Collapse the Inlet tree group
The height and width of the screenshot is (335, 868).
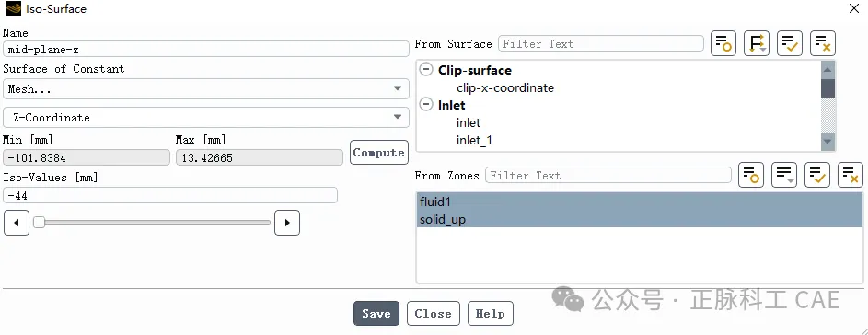pyautogui.click(x=426, y=105)
